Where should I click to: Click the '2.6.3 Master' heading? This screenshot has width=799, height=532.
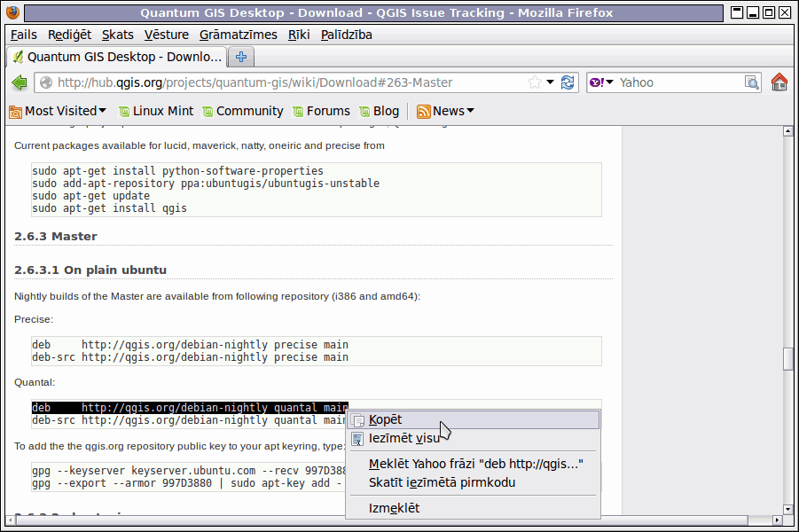point(56,237)
